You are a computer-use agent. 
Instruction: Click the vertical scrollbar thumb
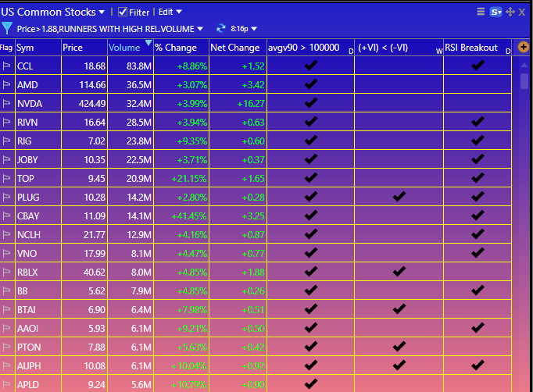(x=524, y=81)
